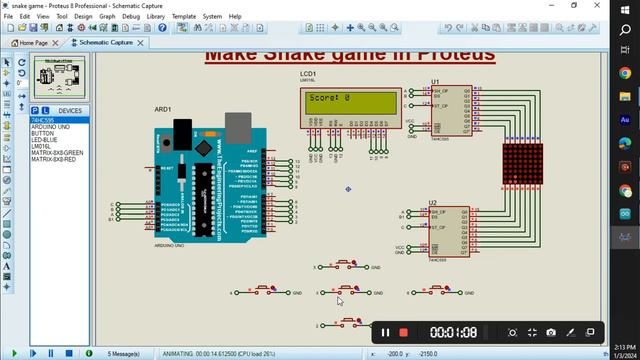Click the Zoom to Area icon
640x360 pixels.
click(x=394, y=28)
